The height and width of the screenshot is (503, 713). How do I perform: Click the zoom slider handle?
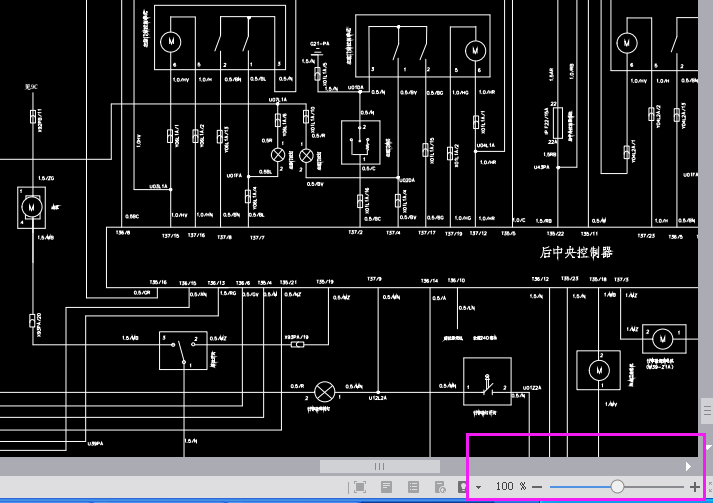pos(617,487)
